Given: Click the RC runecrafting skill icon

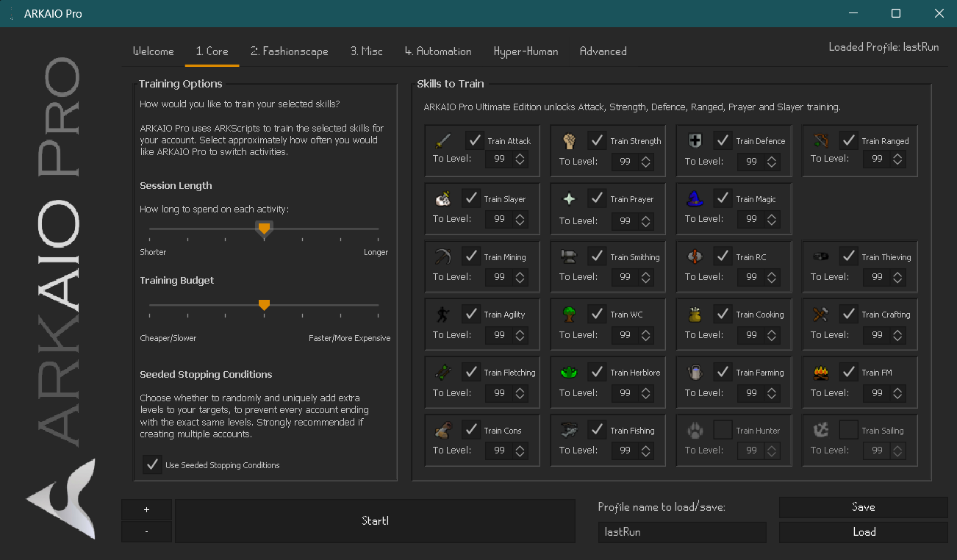Looking at the screenshot, I should tap(695, 256).
